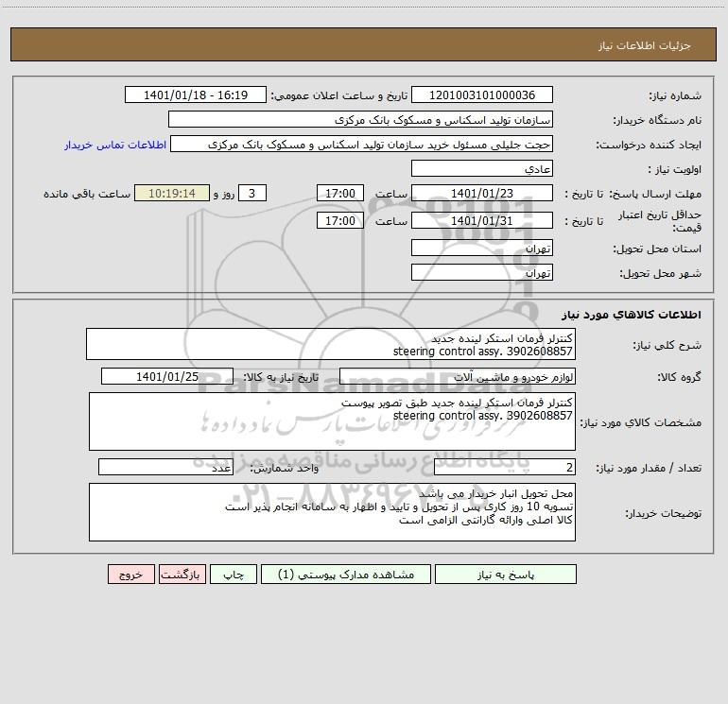728x704 pixels.
Task: Click the 'شرح کلی نیاز:' label
Action: [667, 345]
